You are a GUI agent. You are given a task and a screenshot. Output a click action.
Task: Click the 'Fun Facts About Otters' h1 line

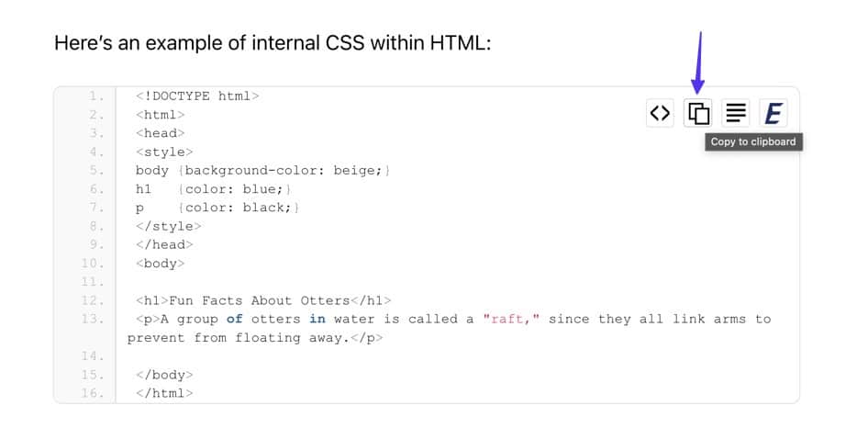(263, 300)
